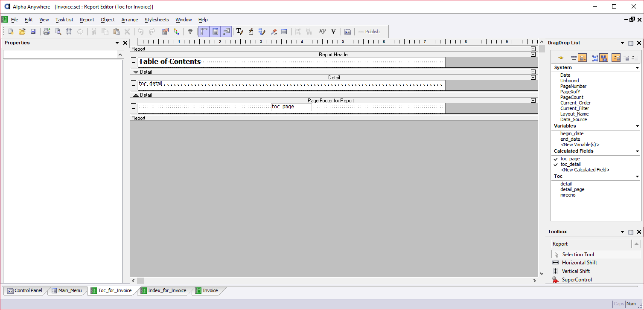The image size is (644, 310).
Task: Switch to the Index_for_Invoice tab
Action: (x=163, y=290)
